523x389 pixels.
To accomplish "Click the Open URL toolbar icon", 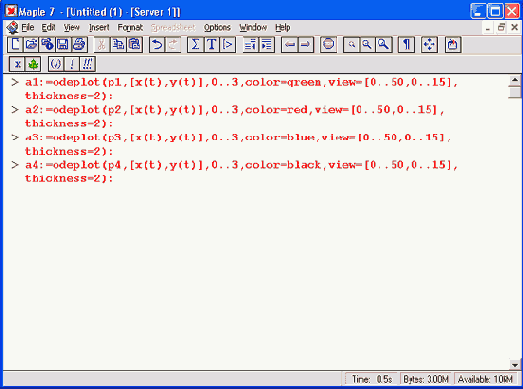I will coord(47,44).
